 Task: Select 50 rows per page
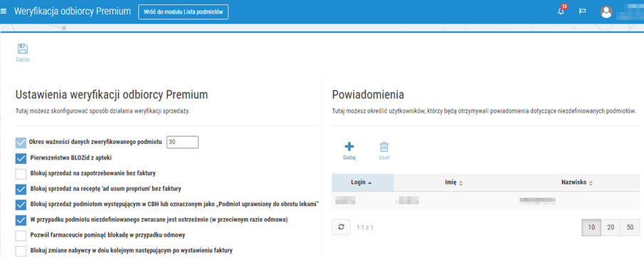pos(630,227)
